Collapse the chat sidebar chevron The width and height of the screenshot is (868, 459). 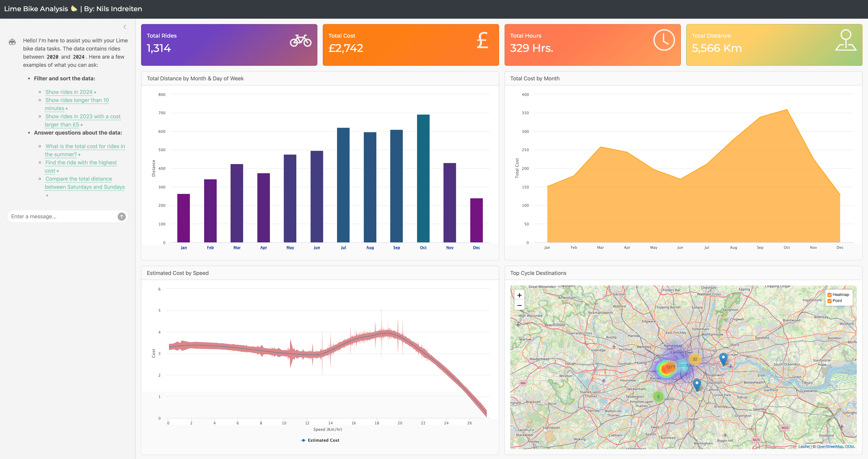(x=125, y=27)
